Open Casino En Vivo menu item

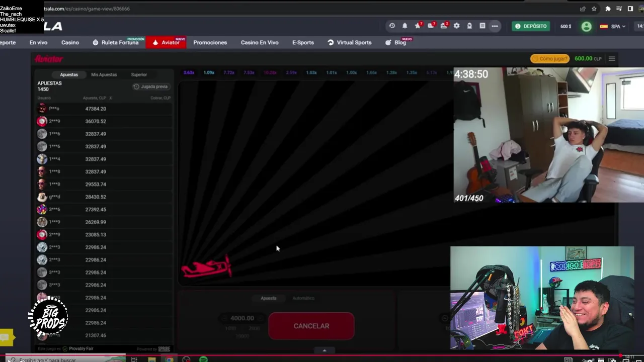coord(260,42)
